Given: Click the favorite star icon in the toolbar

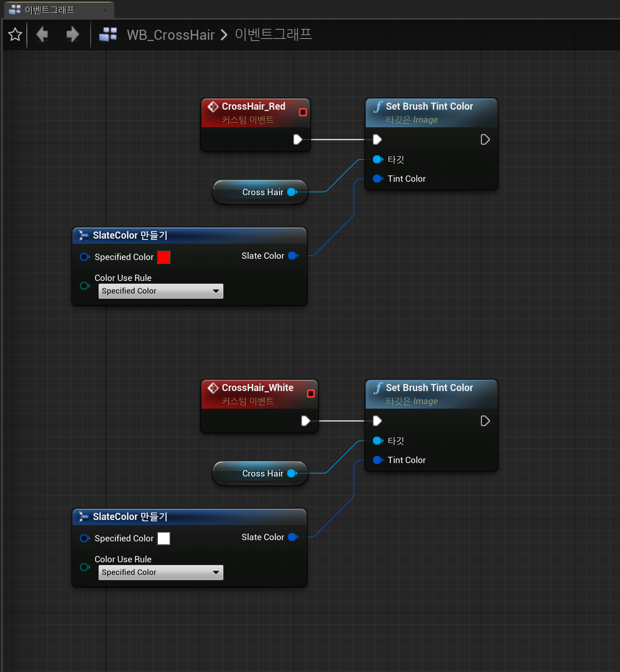Looking at the screenshot, I should [15, 34].
